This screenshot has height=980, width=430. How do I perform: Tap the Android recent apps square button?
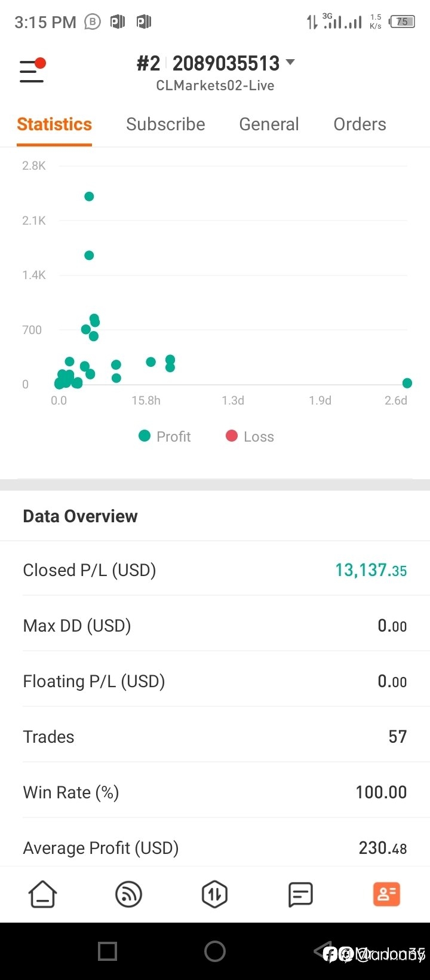(107, 951)
